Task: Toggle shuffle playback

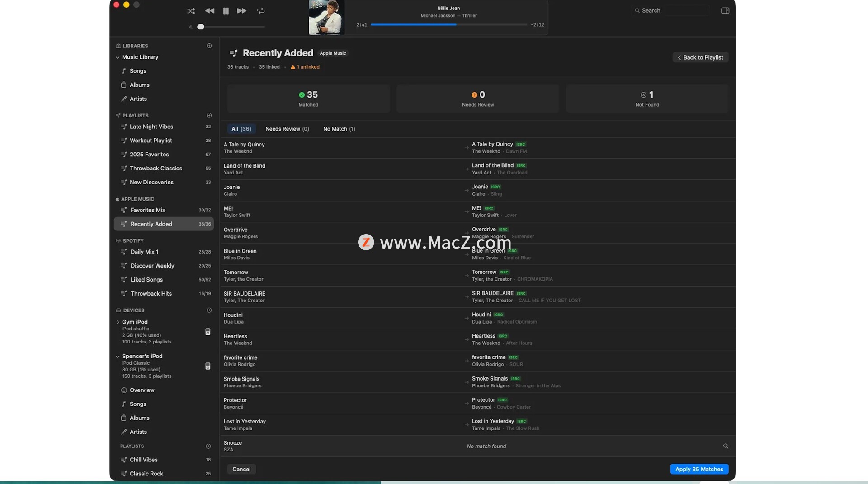Action: click(x=191, y=11)
